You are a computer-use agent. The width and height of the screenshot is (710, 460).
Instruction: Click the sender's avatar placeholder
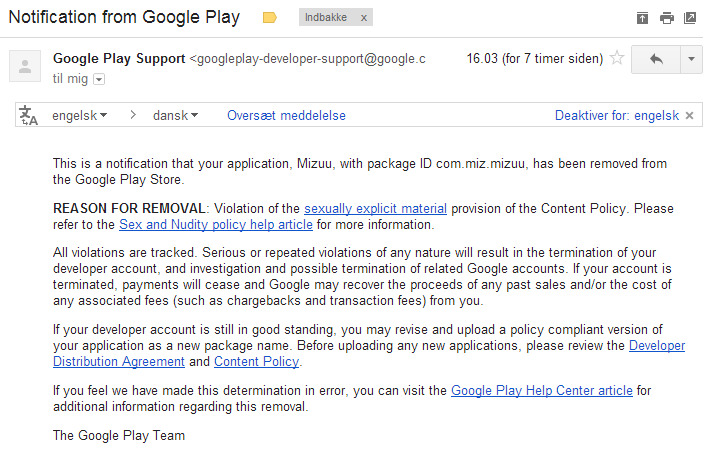point(25,66)
